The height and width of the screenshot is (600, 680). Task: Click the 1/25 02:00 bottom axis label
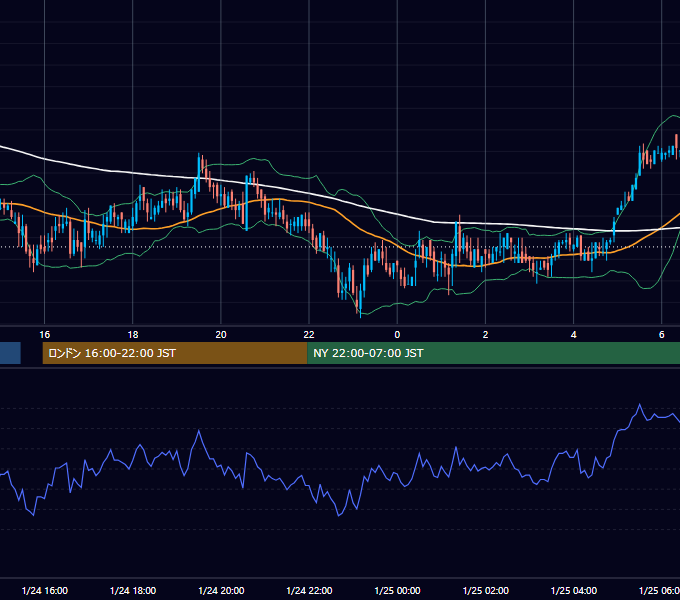tap(486, 590)
